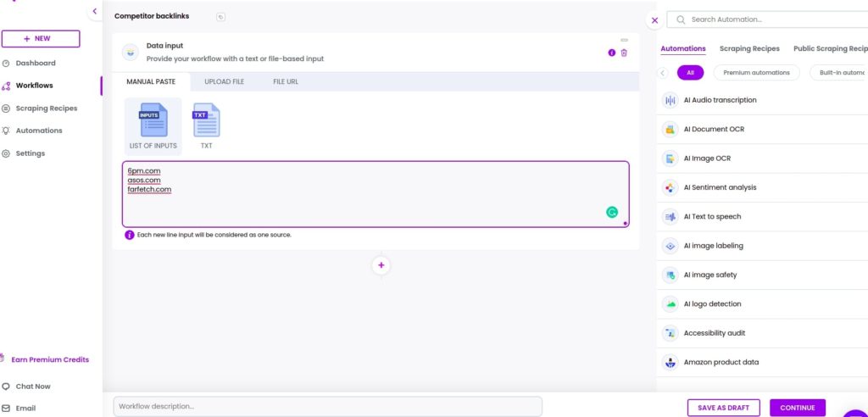
Task: Open the Public Scraping Recipes tab
Action: (831, 48)
